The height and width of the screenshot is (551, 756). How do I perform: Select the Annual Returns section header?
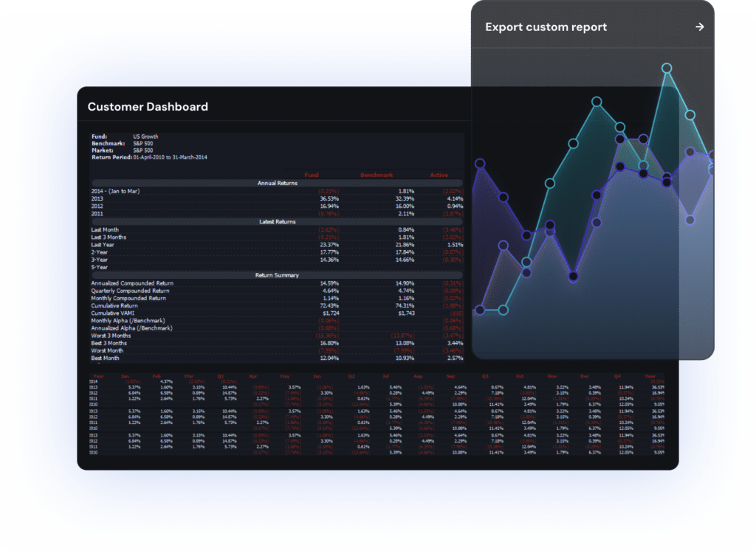pos(278,183)
